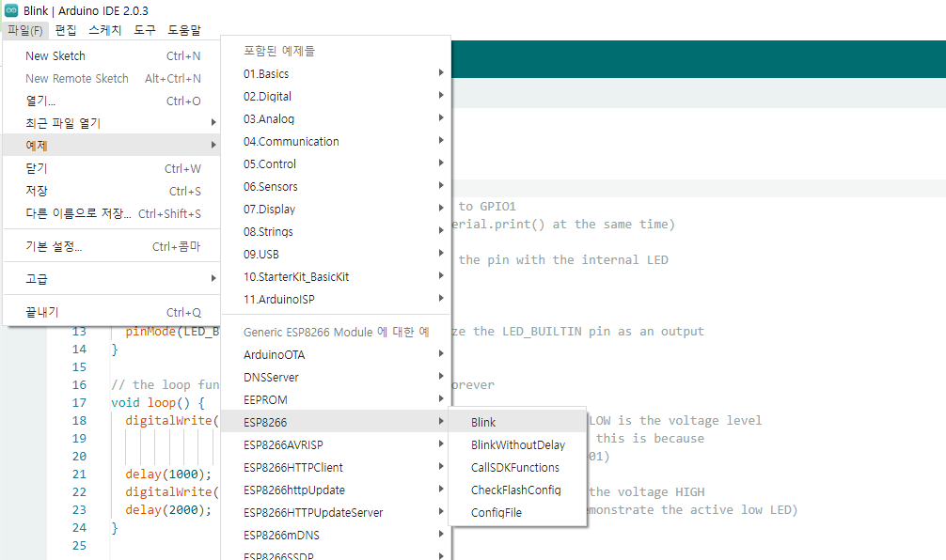Open 기본 설정... preferences
The width and height of the screenshot is (946, 560).
point(112,246)
